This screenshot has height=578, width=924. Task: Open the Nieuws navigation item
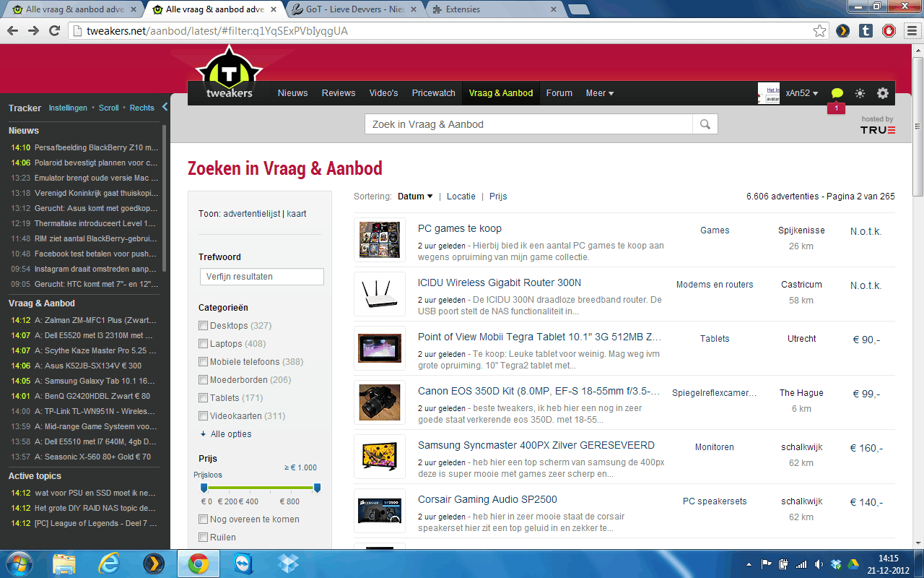click(x=292, y=93)
